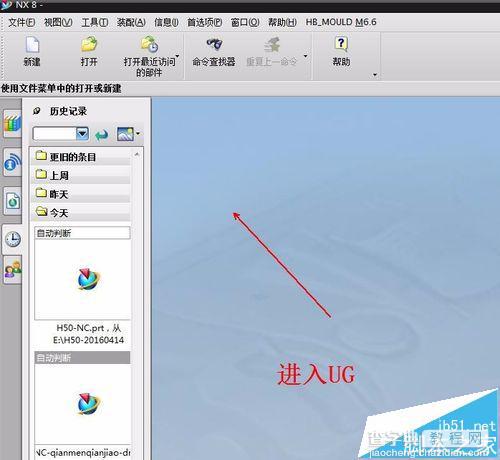Launch the 命令查找器 binoculars icon
The width and height of the screenshot is (500, 460).
(x=214, y=44)
